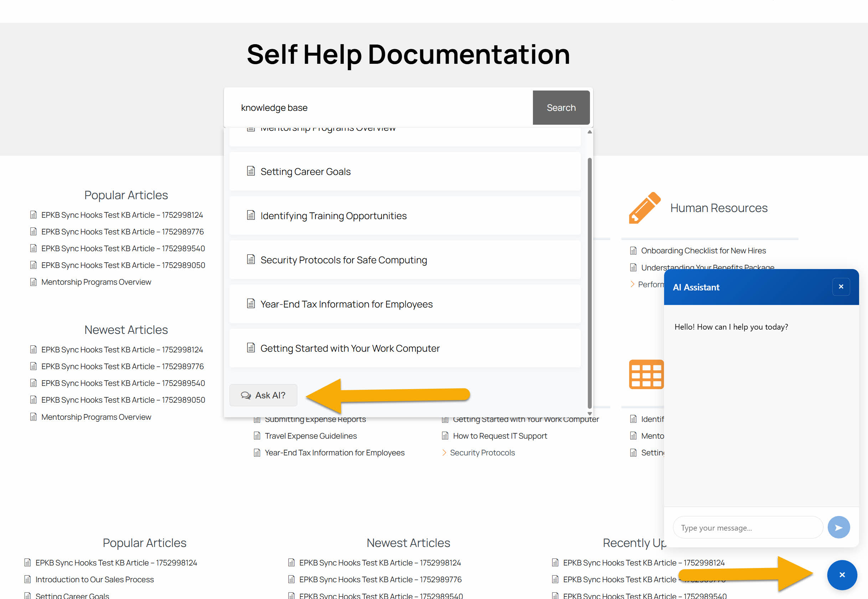Click document icon beside Setting Career Goals result
Image resolution: width=868 pixels, height=599 pixels.
pyautogui.click(x=251, y=171)
